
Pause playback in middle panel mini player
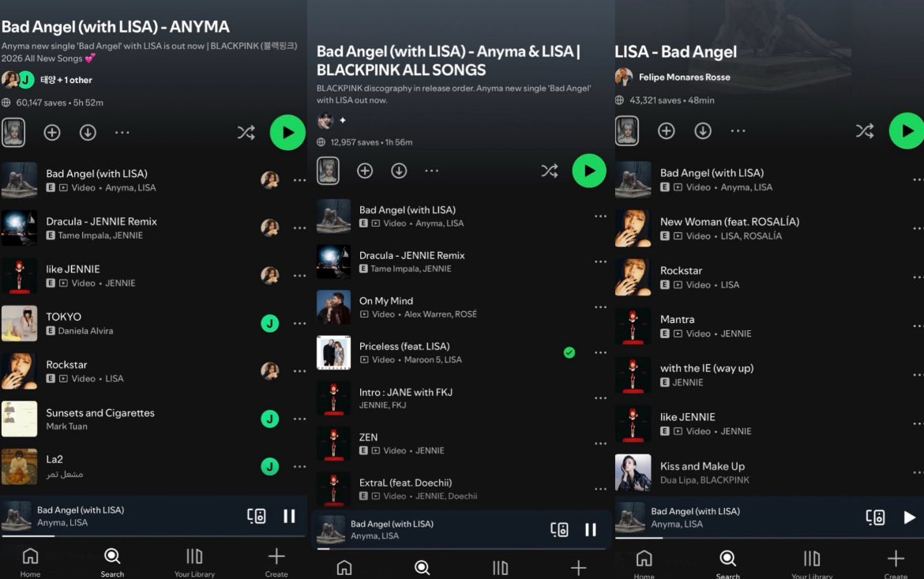click(x=591, y=529)
